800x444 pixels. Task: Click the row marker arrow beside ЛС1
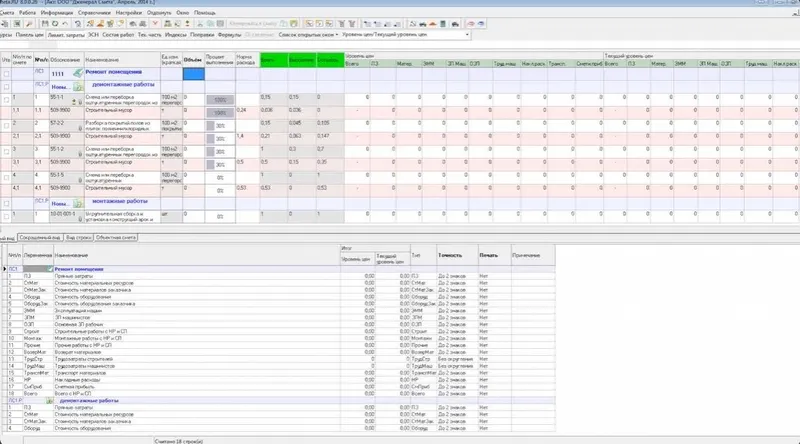click(x=5, y=268)
